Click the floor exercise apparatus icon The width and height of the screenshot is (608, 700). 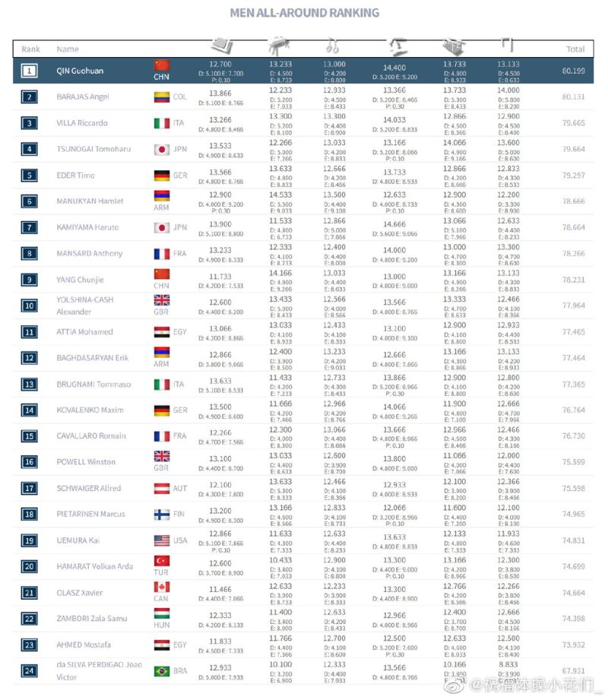(x=220, y=44)
